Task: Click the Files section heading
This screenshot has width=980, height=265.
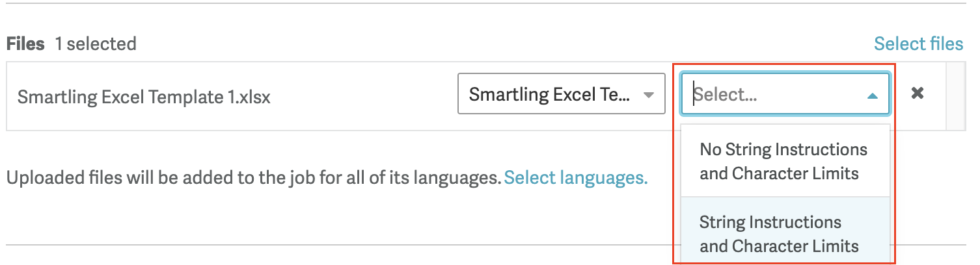Action: click(25, 44)
